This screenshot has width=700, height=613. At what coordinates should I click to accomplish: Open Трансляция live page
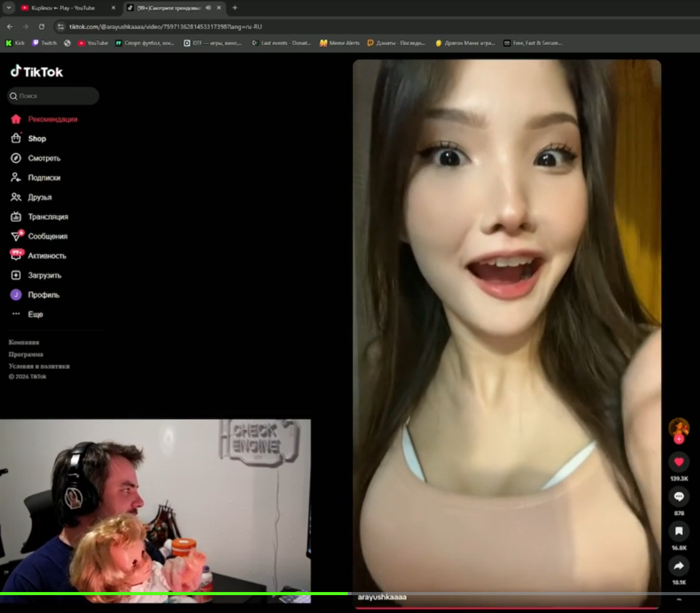(x=39, y=217)
